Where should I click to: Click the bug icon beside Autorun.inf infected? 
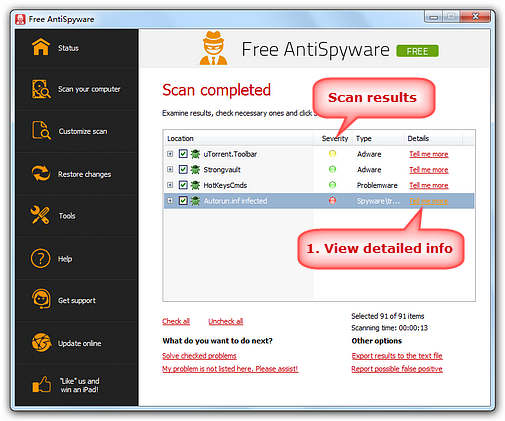click(x=195, y=201)
